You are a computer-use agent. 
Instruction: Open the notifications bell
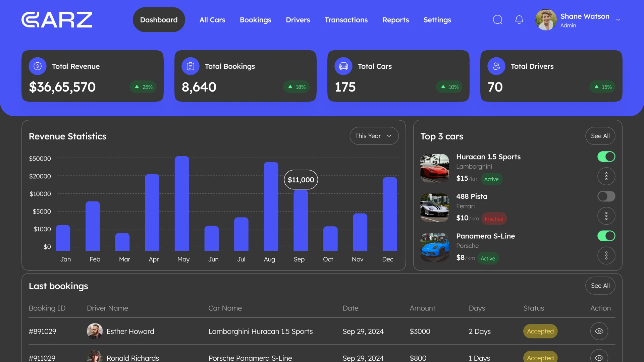(519, 20)
